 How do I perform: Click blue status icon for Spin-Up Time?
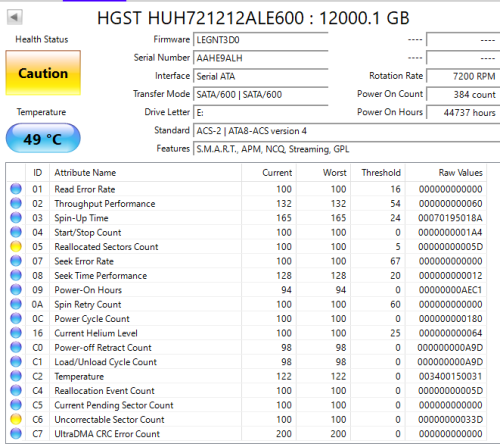(x=16, y=218)
